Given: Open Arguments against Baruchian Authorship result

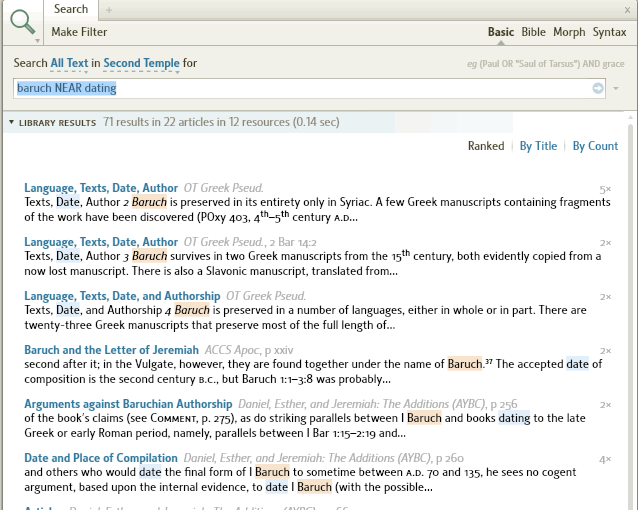Looking at the screenshot, I should pyautogui.click(x=128, y=404).
